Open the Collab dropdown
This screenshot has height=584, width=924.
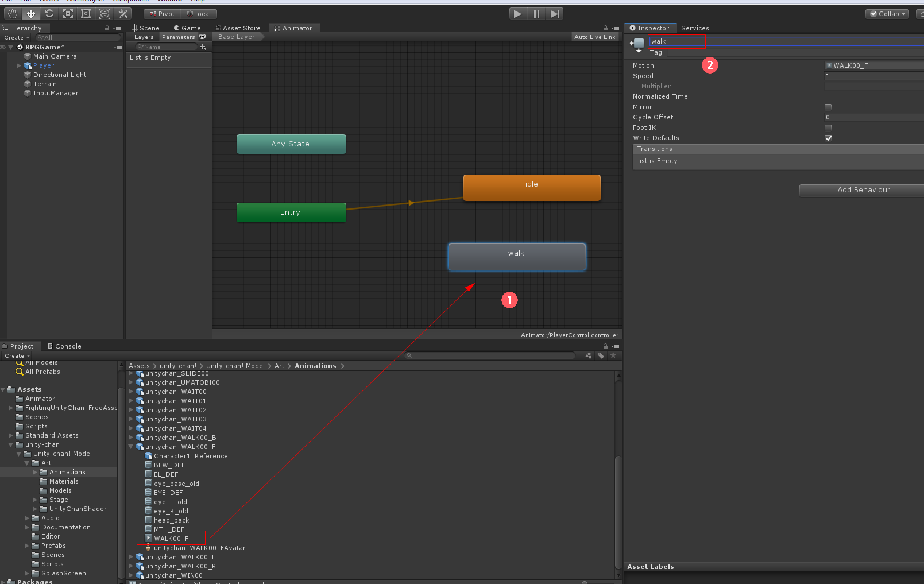pos(887,14)
